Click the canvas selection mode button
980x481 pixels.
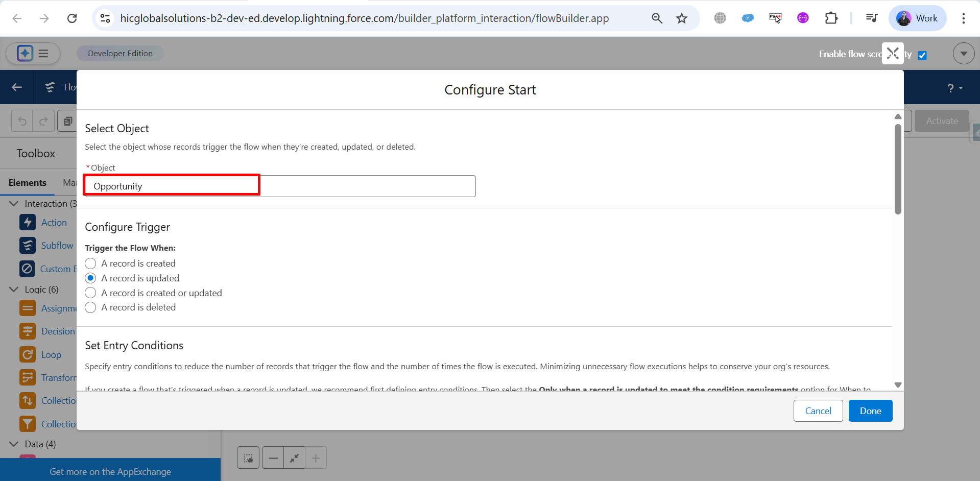coord(248,458)
